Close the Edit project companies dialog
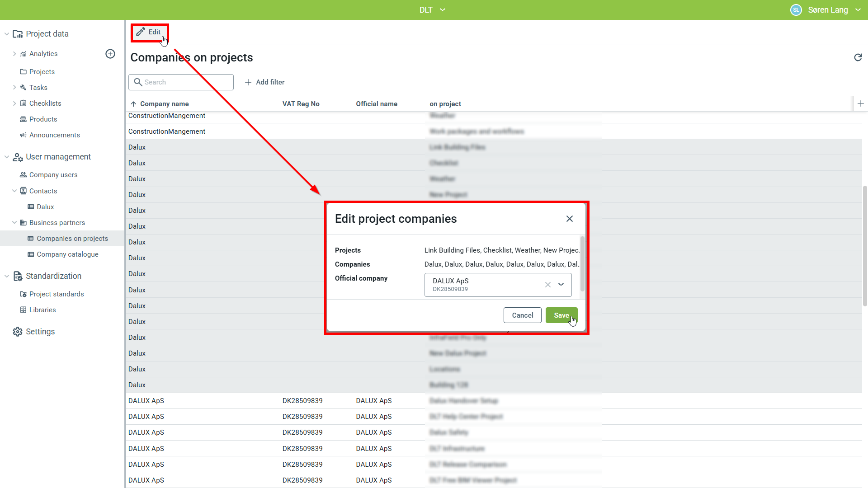 (x=569, y=219)
